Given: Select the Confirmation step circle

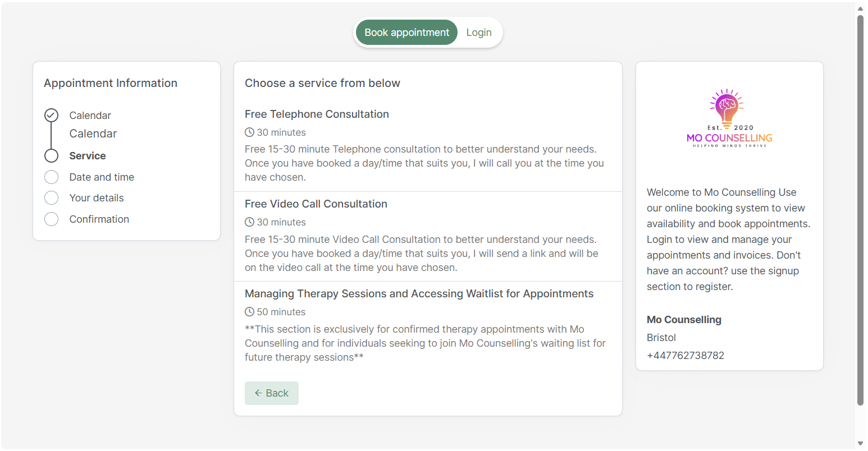Looking at the screenshot, I should [x=51, y=219].
